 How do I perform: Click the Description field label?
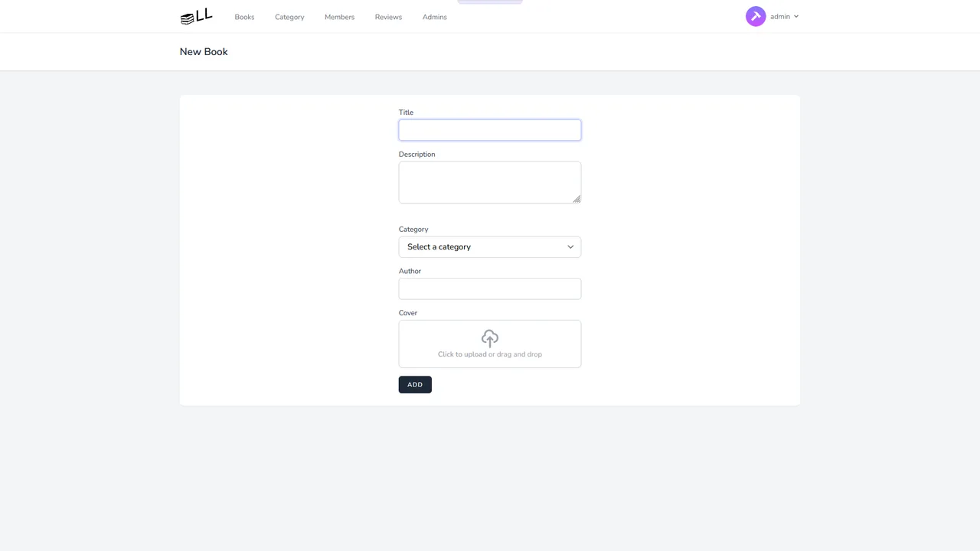tap(417, 155)
